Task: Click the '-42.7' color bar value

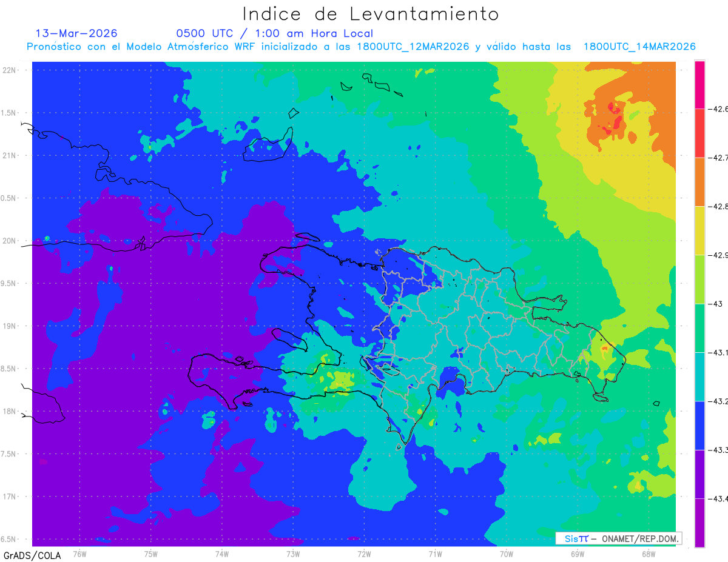Action: pos(719,158)
